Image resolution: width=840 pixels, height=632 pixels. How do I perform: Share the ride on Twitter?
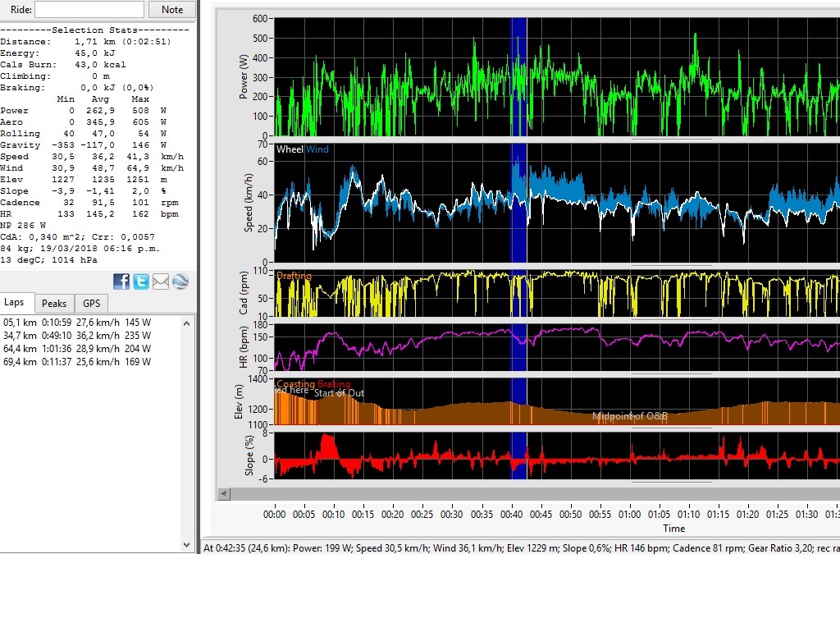(x=140, y=281)
